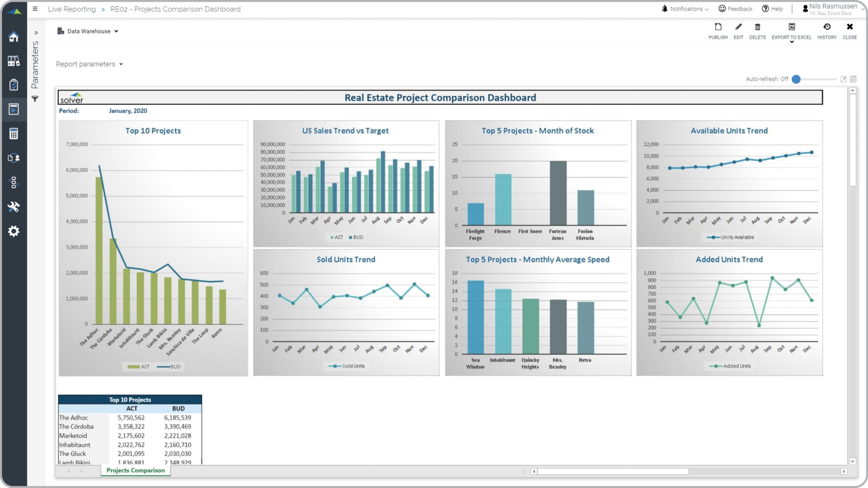The width and height of the screenshot is (868, 488).
Task: Click the wrench tools icon in sidebar
Action: tap(14, 207)
